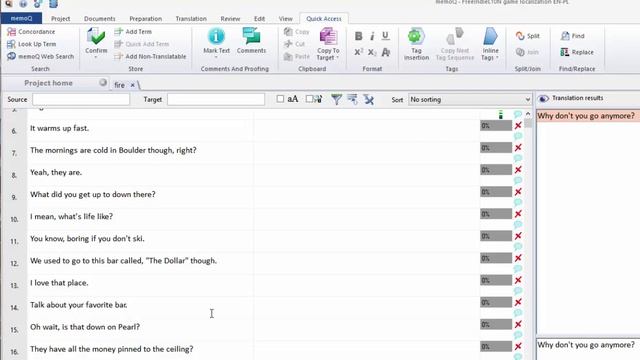Switch to the Translation ribbon tab
640x360 pixels.
[x=191, y=19]
